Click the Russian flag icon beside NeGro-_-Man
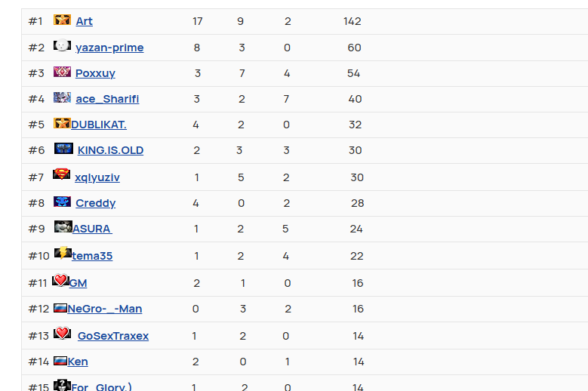 [x=60, y=308]
